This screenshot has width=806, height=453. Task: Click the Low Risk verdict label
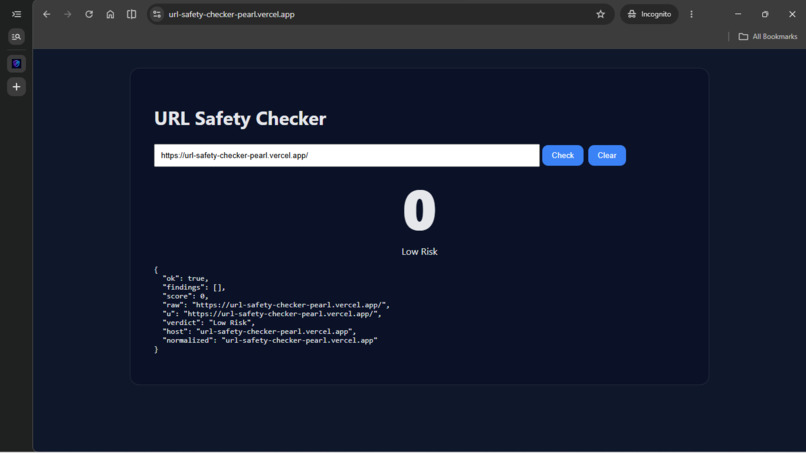[419, 251]
